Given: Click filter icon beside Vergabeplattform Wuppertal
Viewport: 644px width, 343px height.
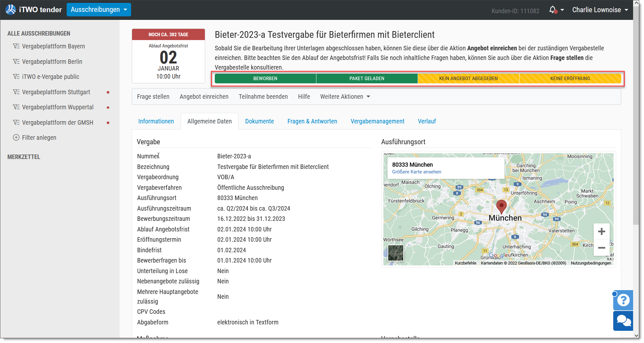Looking at the screenshot, I should [x=16, y=107].
